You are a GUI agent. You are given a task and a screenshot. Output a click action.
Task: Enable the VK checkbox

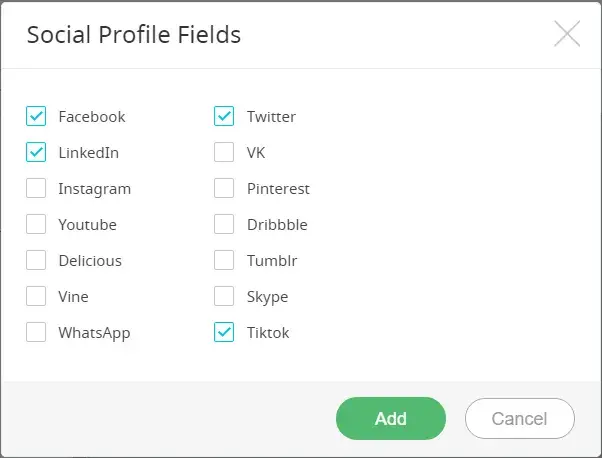coord(224,153)
